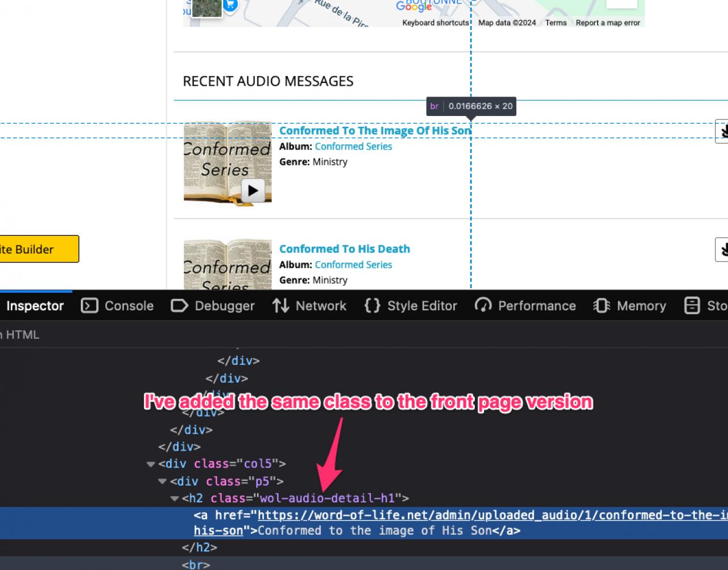Select the <br> node in the markup tree
Screen dimensions: 728x570
[x=196, y=565]
